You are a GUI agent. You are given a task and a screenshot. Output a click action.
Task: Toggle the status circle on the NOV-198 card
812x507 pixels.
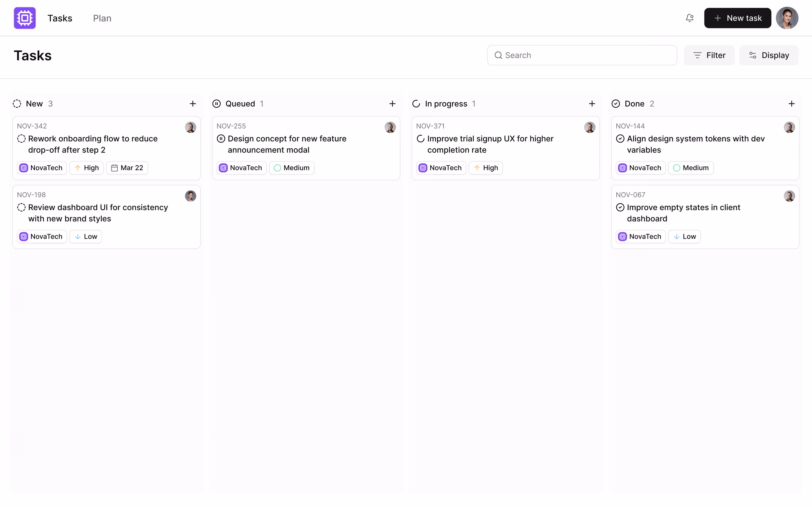[x=21, y=207]
